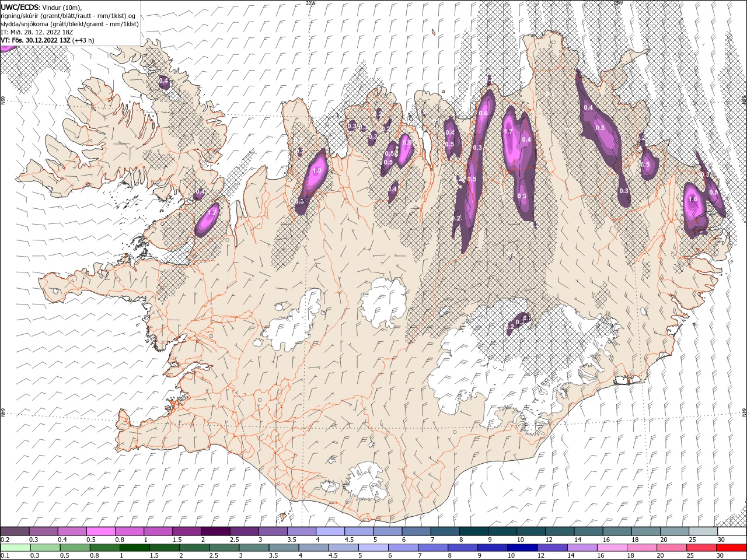Click the Hofsjökull glacier white area in central Iceland

click(384, 303)
